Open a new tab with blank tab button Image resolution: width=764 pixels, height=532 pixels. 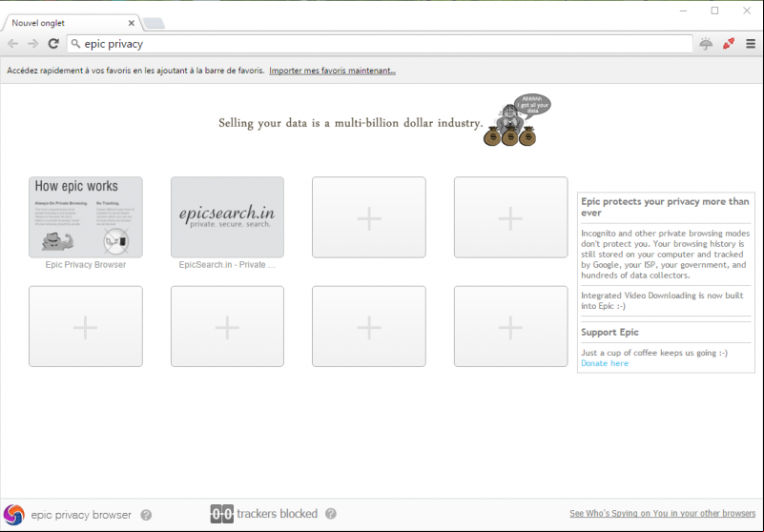coord(154,23)
